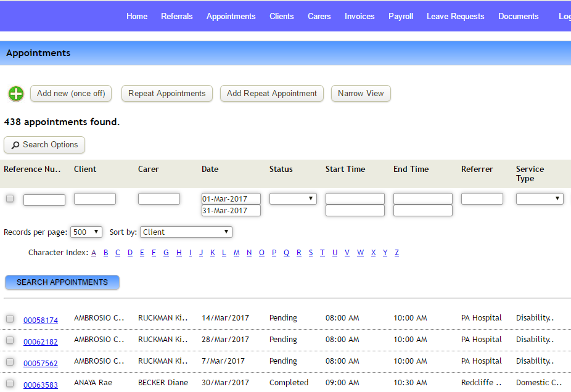Go to Leave Requests in the navbar

[455, 16]
